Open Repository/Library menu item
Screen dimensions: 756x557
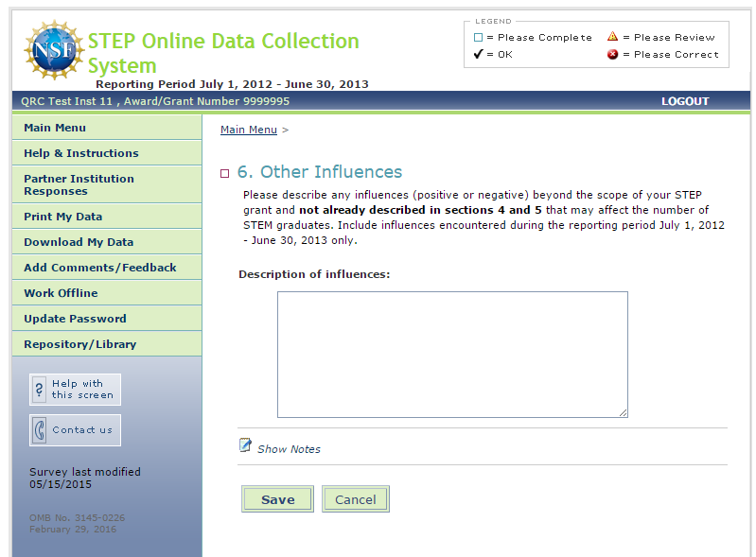107,344
